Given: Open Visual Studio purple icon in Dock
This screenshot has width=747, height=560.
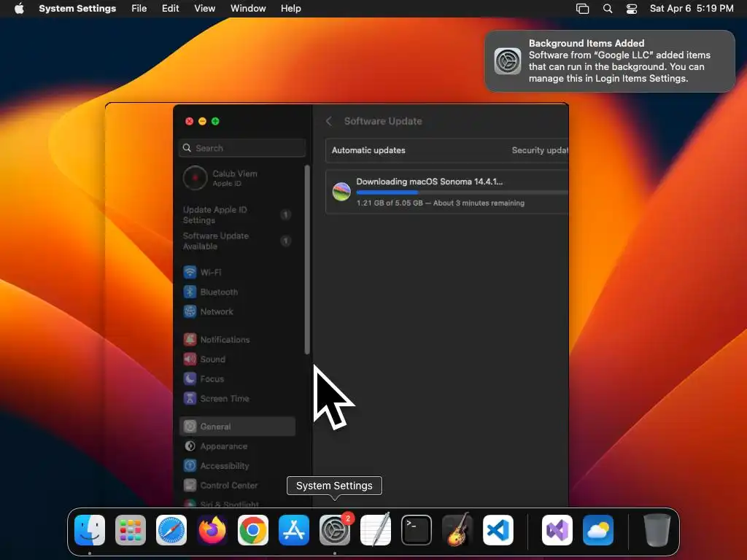Looking at the screenshot, I should click(557, 530).
